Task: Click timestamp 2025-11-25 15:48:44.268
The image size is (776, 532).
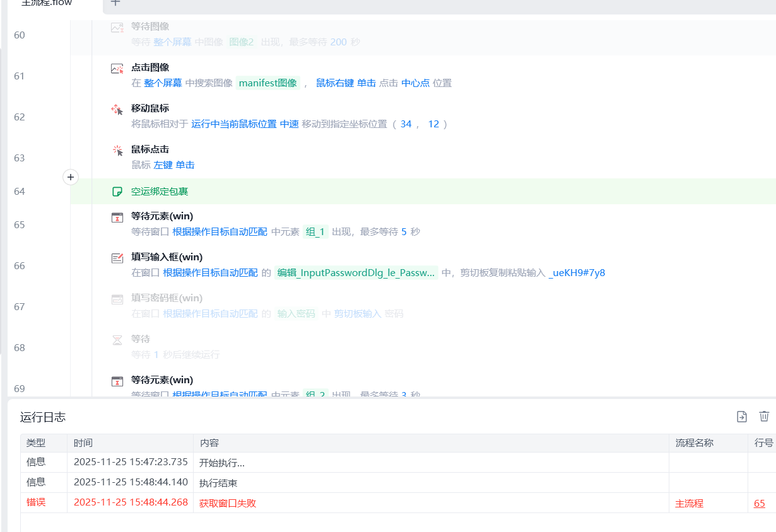Action: click(131, 502)
